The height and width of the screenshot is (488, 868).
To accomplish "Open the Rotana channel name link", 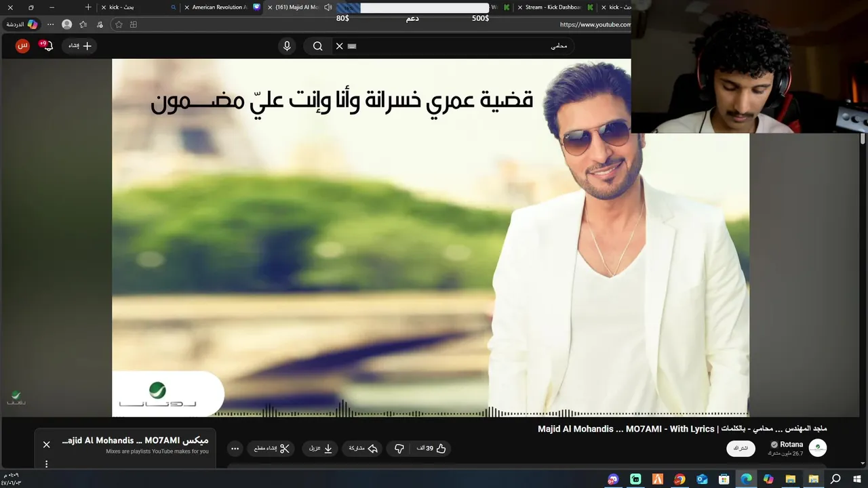I will [791, 445].
